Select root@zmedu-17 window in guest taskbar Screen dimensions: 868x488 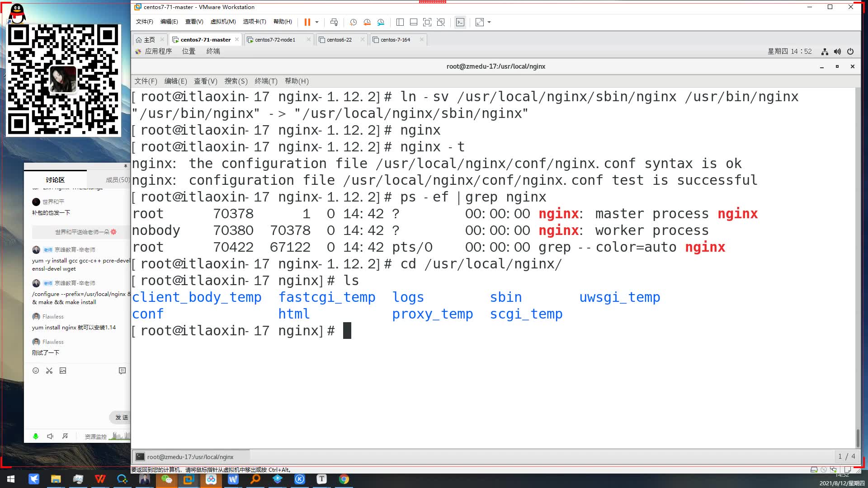click(190, 457)
